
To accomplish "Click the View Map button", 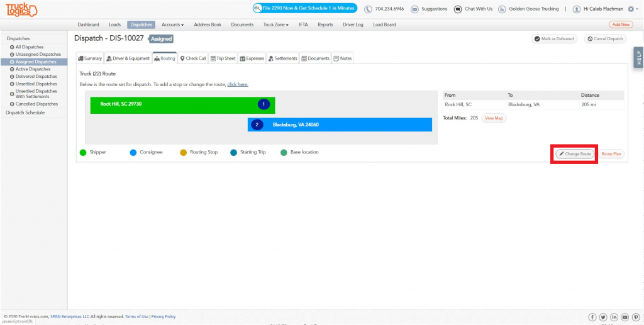I will coord(494,118).
